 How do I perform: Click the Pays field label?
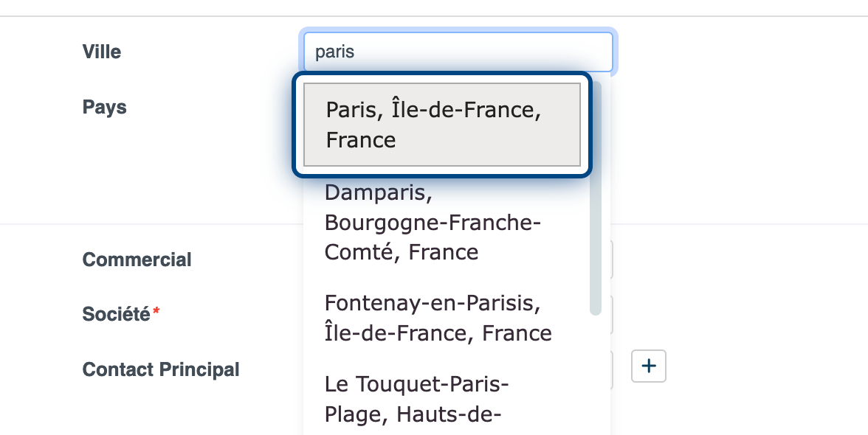[104, 108]
